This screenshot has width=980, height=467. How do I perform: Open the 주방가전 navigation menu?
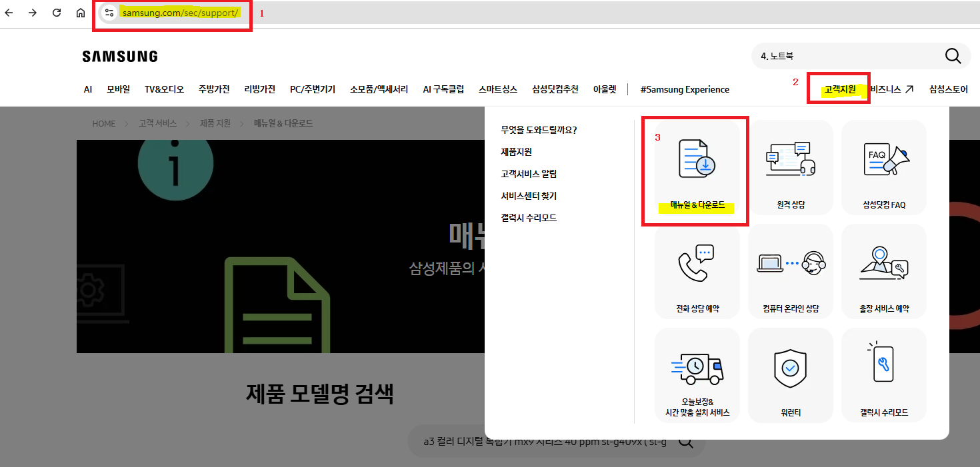point(214,89)
